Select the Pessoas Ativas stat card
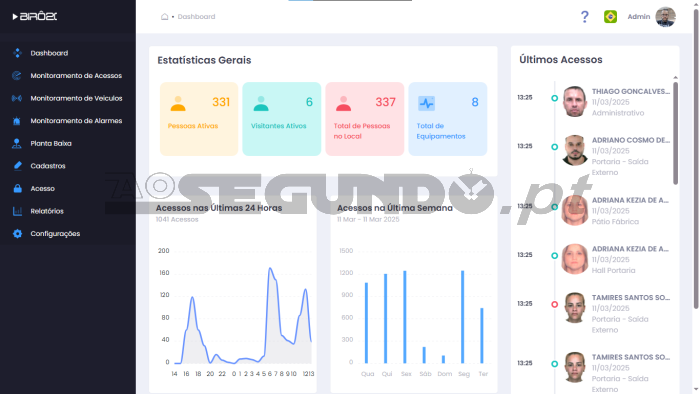The width and height of the screenshot is (700, 394). 199,119
